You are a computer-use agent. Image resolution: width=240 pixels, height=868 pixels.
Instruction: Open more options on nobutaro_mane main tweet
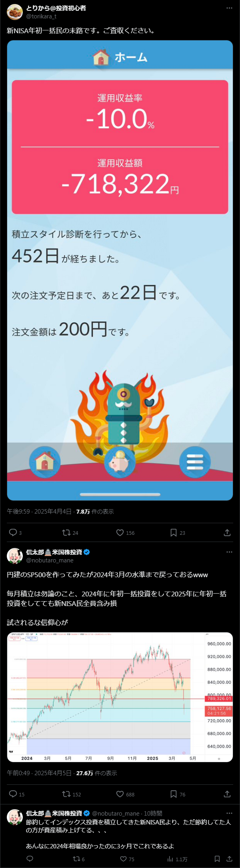pos(229,552)
